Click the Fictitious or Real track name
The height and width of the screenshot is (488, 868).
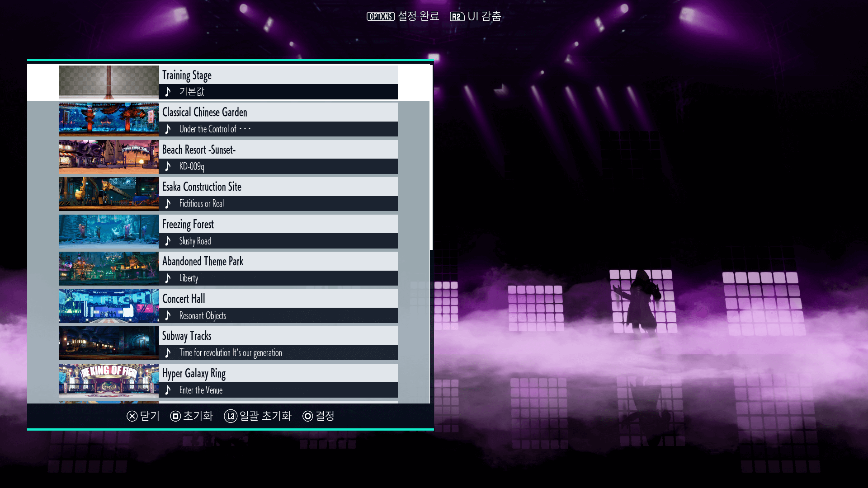pyautogui.click(x=202, y=204)
